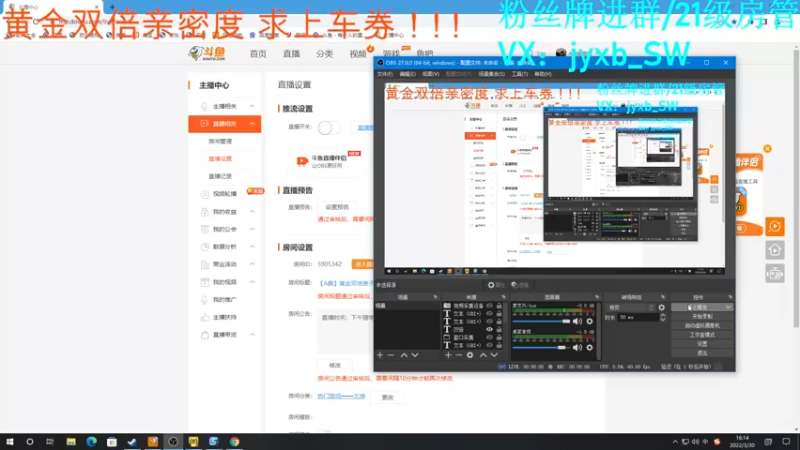Expand the 主播相关 sidebar section
800x450 pixels.
click(x=253, y=106)
